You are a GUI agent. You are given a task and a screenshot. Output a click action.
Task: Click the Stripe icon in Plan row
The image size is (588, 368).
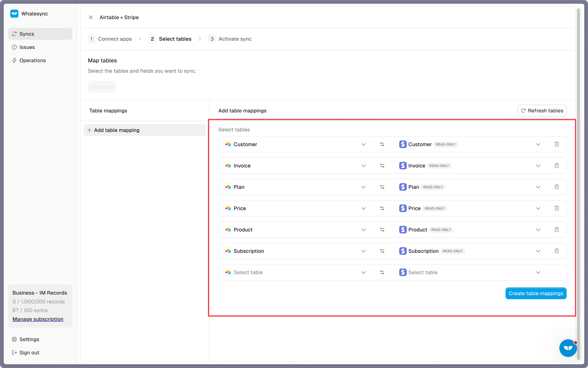pyautogui.click(x=403, y=187)
